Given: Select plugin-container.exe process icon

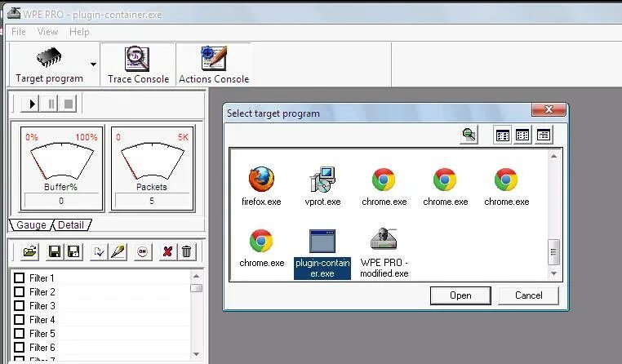Looking at the screenshot, I should 322,241.
